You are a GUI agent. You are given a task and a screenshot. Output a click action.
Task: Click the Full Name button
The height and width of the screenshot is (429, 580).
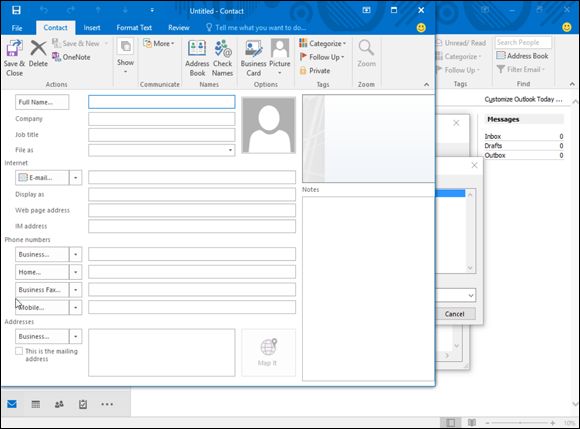pos(42,102)
